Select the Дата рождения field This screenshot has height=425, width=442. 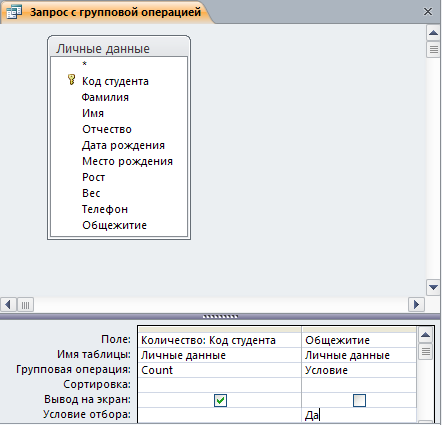(x=123, y=145)
